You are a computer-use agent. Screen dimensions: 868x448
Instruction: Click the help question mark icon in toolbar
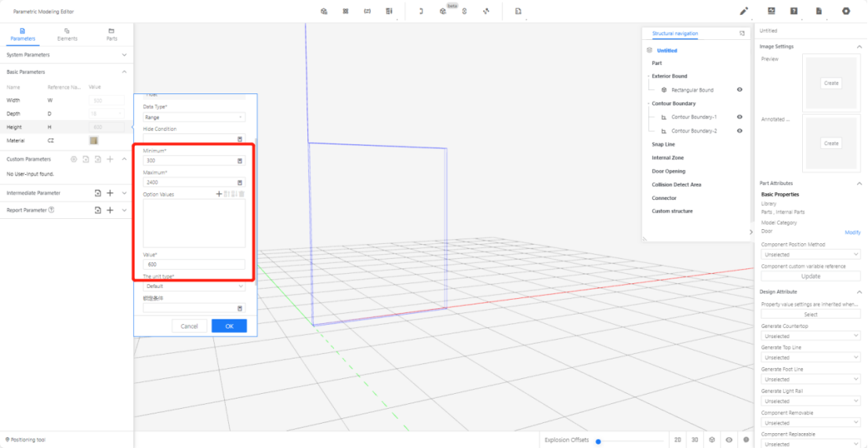794,11
